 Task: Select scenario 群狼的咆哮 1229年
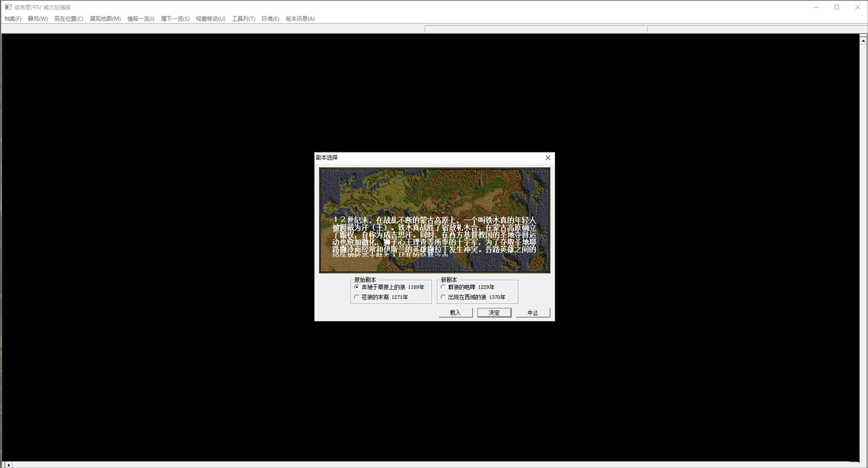[x=468, y=287]
